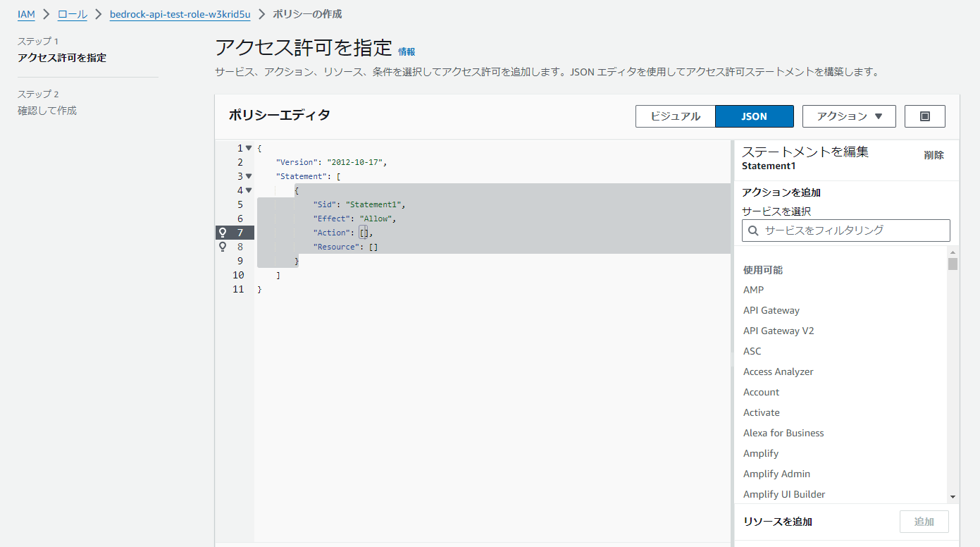Click the 削除 statement delete button
Screen dimensions: 980x547
(934, 155)
